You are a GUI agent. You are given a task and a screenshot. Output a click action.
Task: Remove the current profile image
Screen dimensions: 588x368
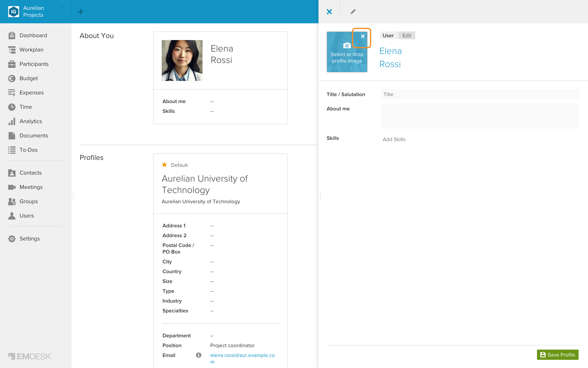pos(363,36)
